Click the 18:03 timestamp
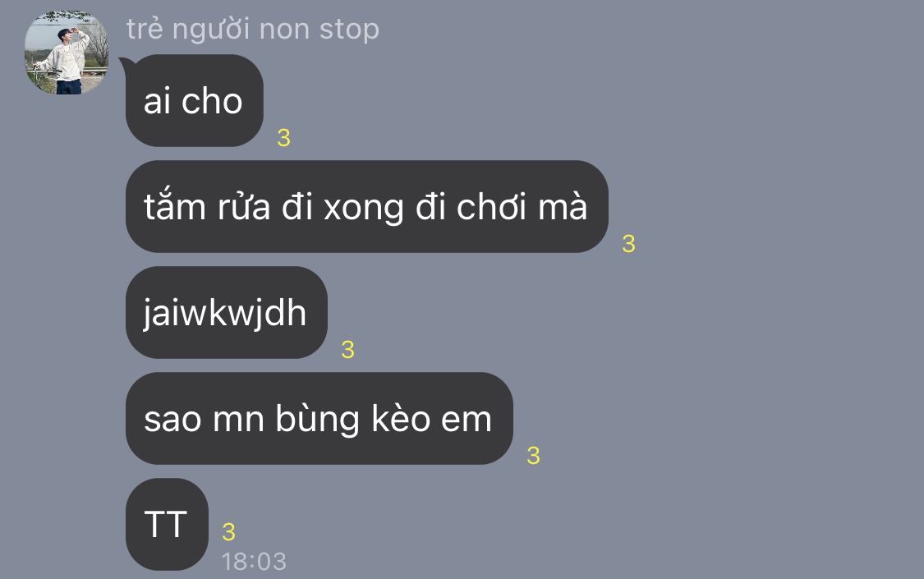Image resolution: width=924 pixels, height=579 pixels. 254,561
